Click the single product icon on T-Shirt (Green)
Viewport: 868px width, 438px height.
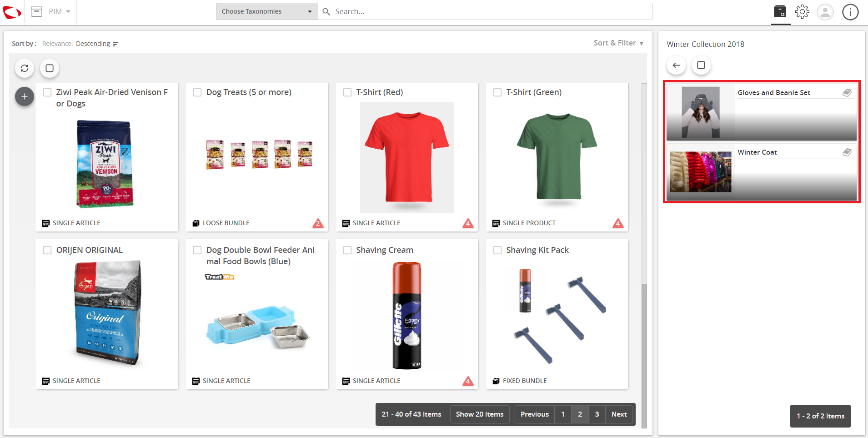coord(496,223)
